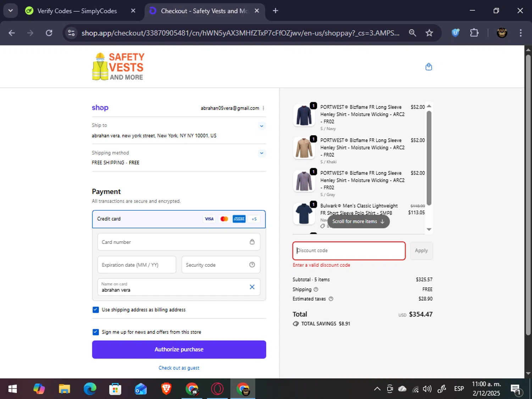This screenshot has width=532, height=399.
Task: Focus the Discount code input
Action: 349,251
